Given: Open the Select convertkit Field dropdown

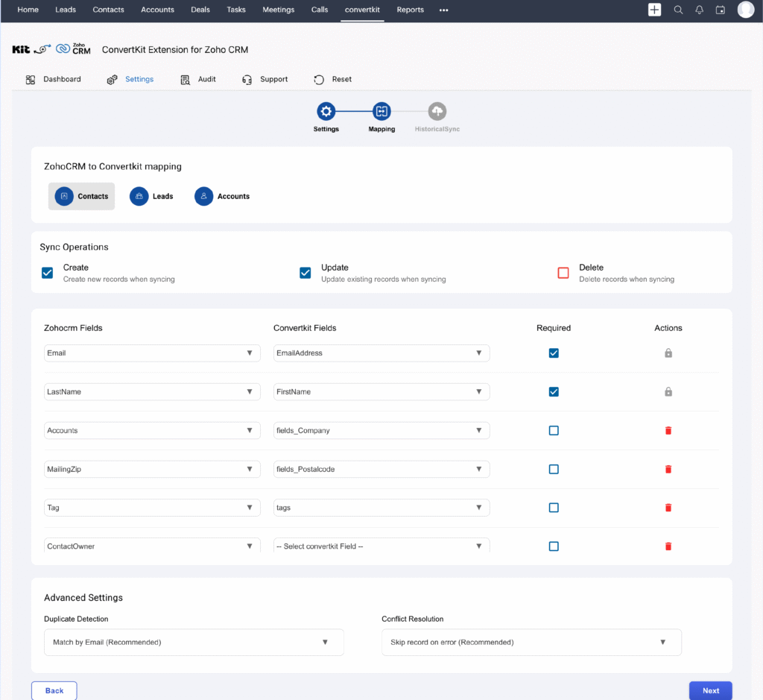Looking at the screenshot, I should (381, 546).
